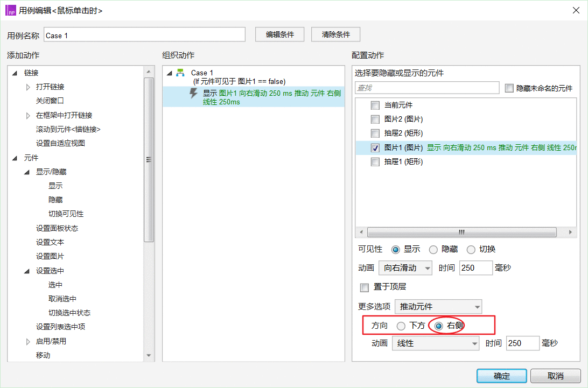This screenshot has height=388, width=588.
Task: Select the 设置面板状态 action
Action: tap(57, 228)
